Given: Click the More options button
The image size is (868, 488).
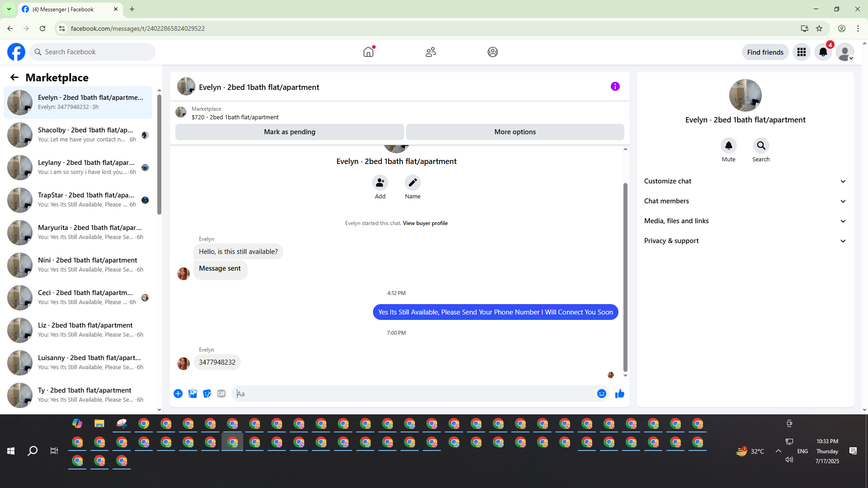Looking at the screenshot, I should click(515, 132).
